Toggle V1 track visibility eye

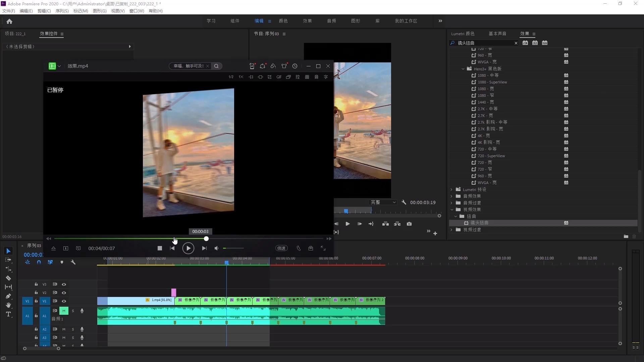(64, 301)
